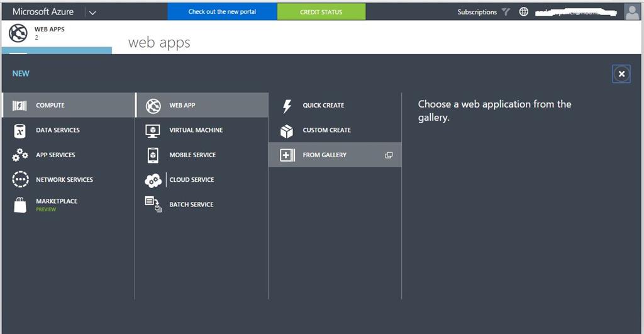
Task: Click the Batch Service icon
Action: pos(153,204)
